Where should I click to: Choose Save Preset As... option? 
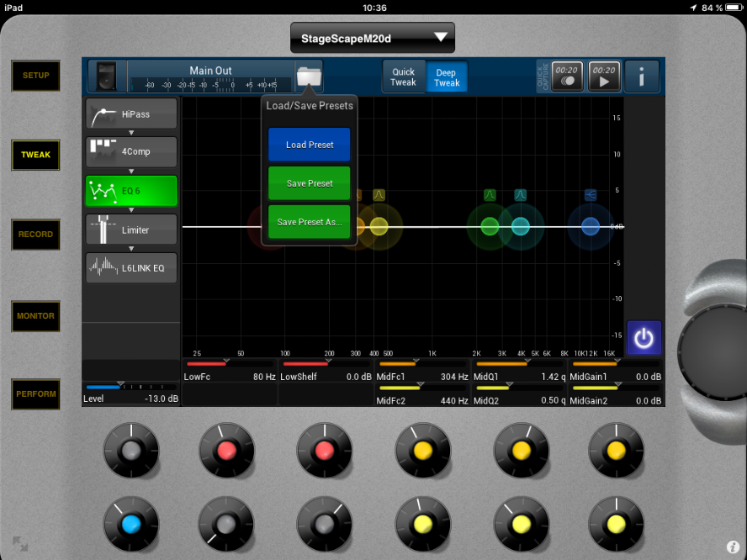pos(310,222)
